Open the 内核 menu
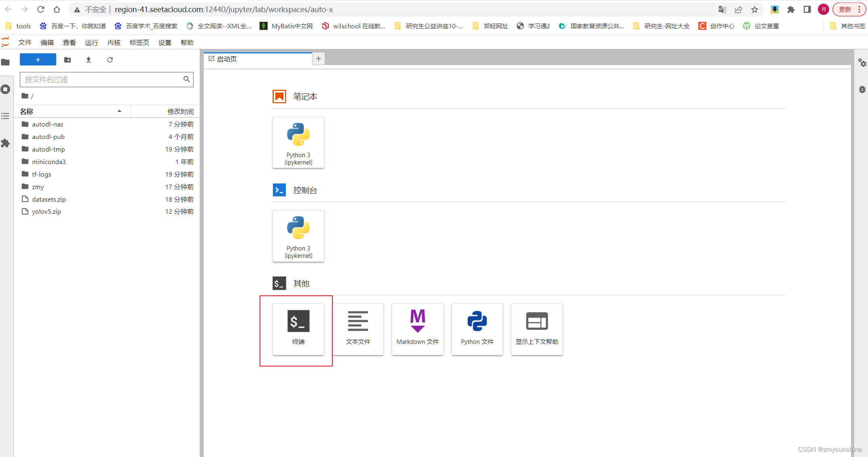 114,42
